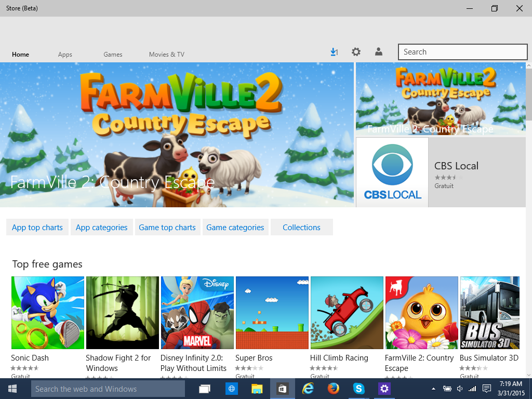Open Store settings gear icon
The height and width of the screenshot is (399, 532).
356,52
